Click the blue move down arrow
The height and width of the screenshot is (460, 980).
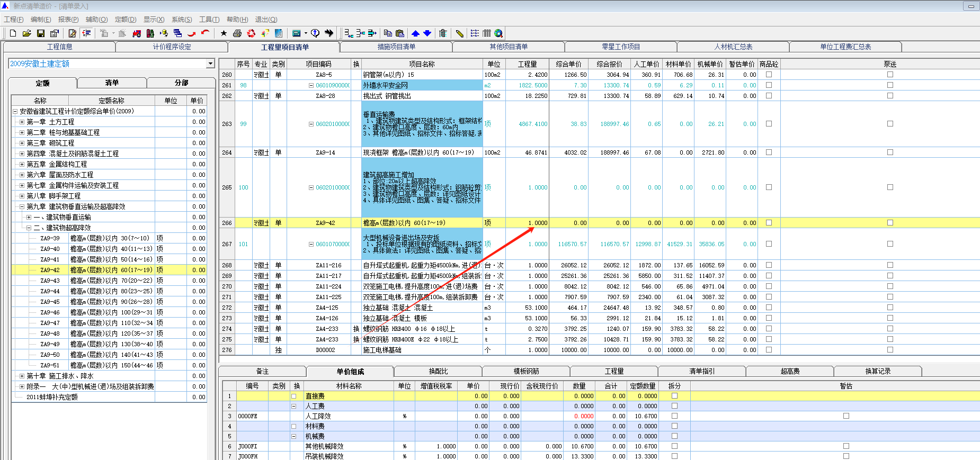click(x=427, y=33)
